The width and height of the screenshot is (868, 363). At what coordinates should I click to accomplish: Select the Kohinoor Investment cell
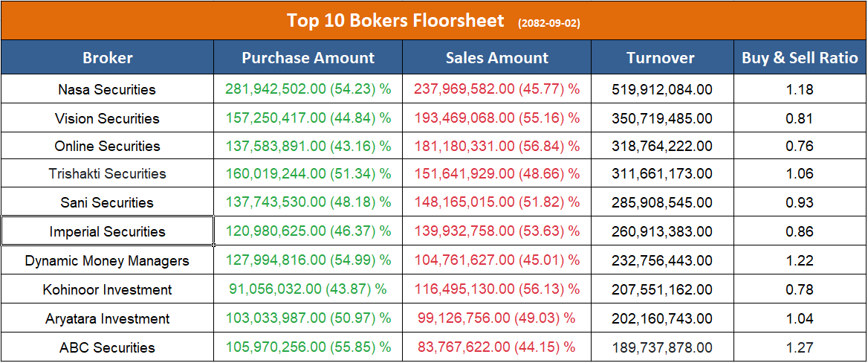point(107,290)
